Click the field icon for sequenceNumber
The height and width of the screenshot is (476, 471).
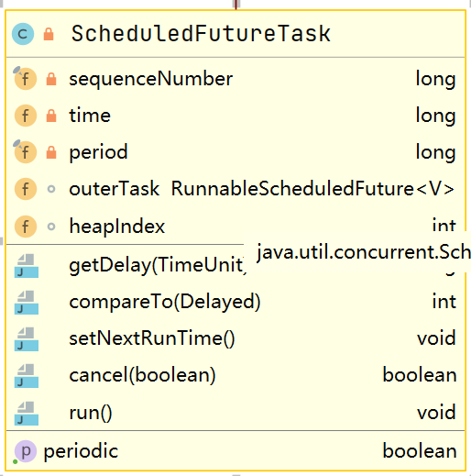(26, 79)
